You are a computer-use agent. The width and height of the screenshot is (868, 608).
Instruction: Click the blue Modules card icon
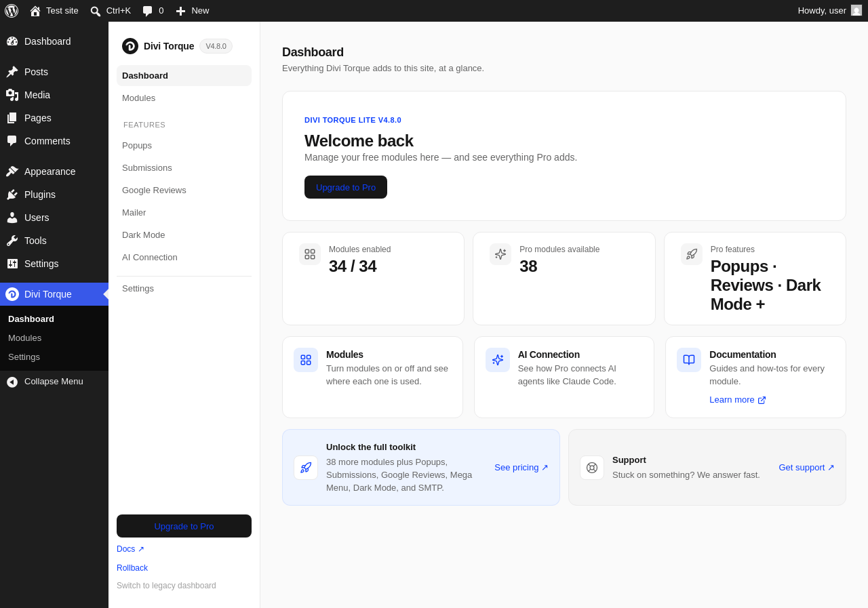tap(306, 360)
